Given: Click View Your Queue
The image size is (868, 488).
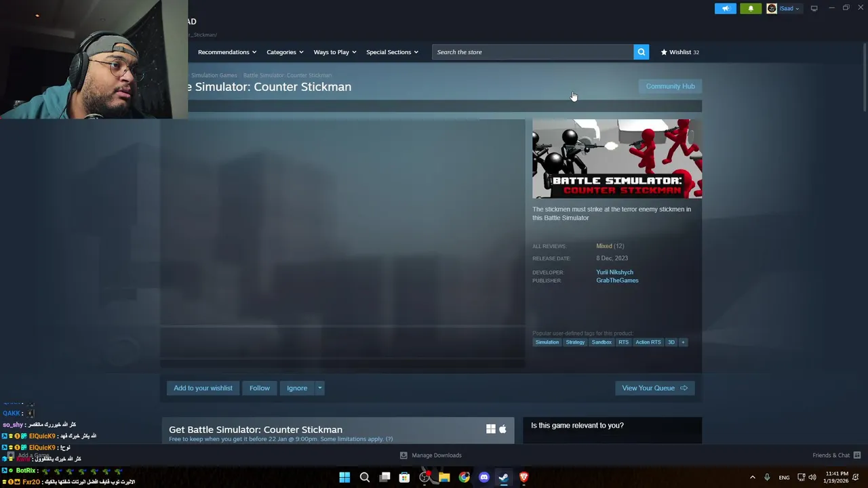Looking at the screenshot, I should pyautogui.click(x=654, y=388).
